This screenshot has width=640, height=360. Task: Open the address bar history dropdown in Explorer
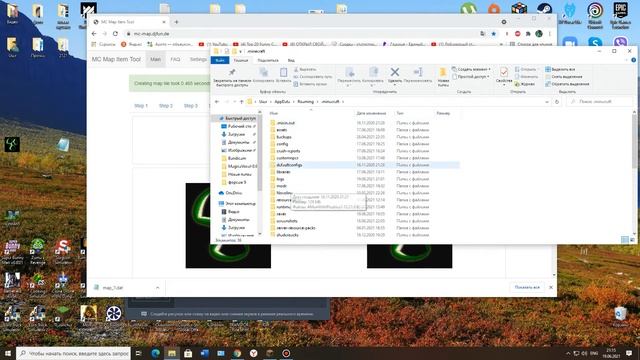click(x=547, y=102)
